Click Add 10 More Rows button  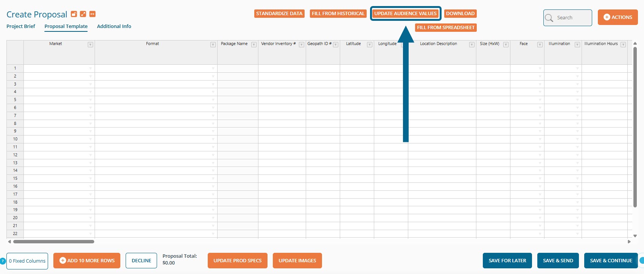pos(87,260)
